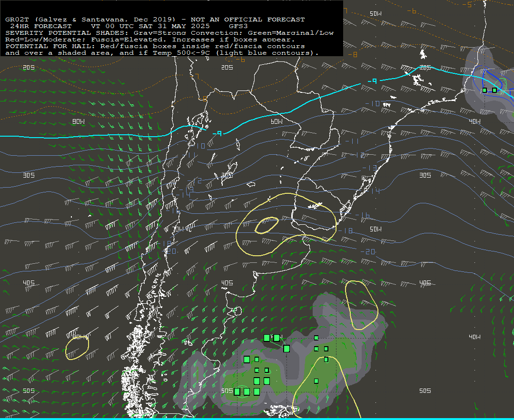The image size is (514, 420).
Task: Select the 30S label in the Atlantic
Action: pos(425,175)
